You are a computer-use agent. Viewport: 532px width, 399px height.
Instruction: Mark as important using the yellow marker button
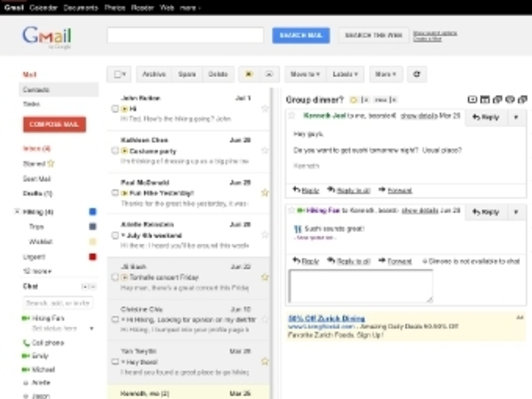click(x=249, y=74)
